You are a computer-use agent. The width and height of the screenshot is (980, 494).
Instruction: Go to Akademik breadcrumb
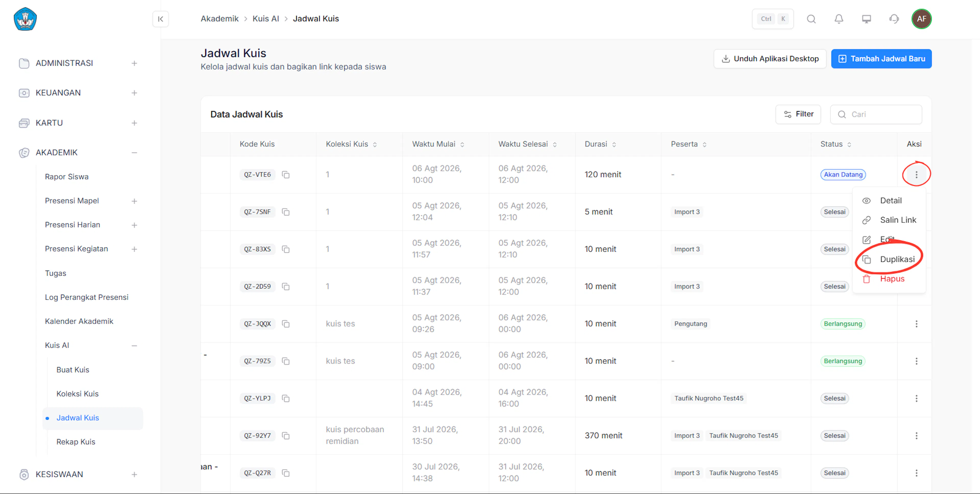(219, 19)
